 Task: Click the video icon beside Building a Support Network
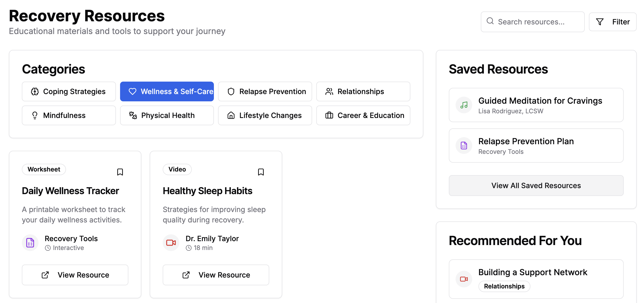(x=464, y=279)
